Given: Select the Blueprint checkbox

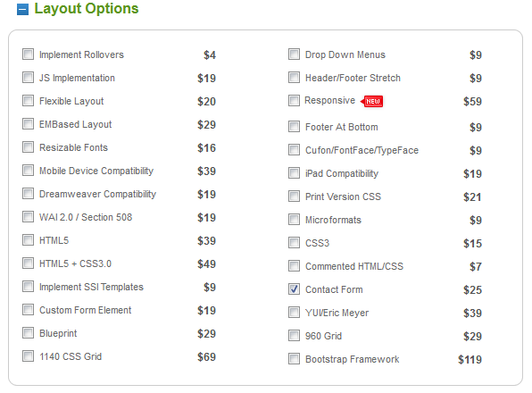Looking at the screenshot, I should 28,333.
